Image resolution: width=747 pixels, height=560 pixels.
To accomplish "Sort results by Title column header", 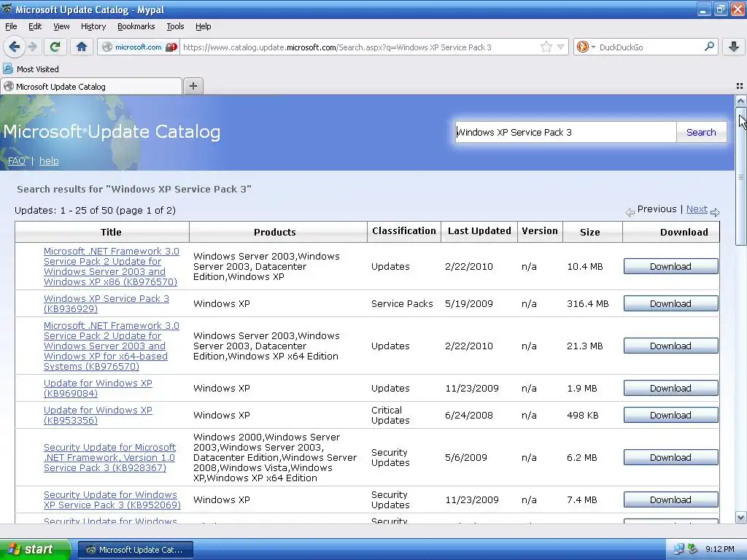I will pos(111,232).
